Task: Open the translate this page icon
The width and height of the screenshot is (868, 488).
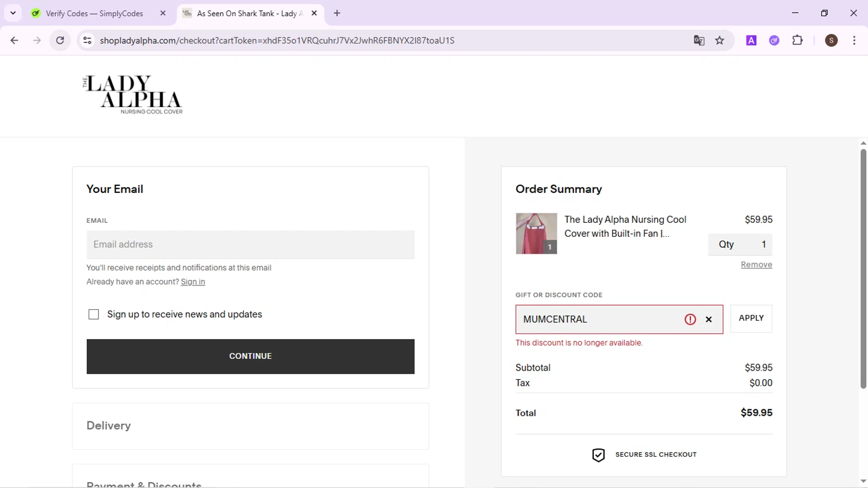Action: [699, 41]
